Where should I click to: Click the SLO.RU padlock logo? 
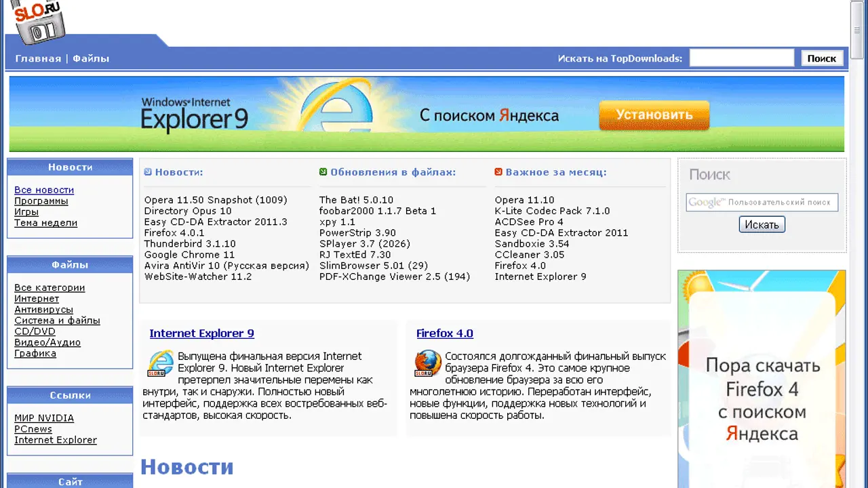39,19
